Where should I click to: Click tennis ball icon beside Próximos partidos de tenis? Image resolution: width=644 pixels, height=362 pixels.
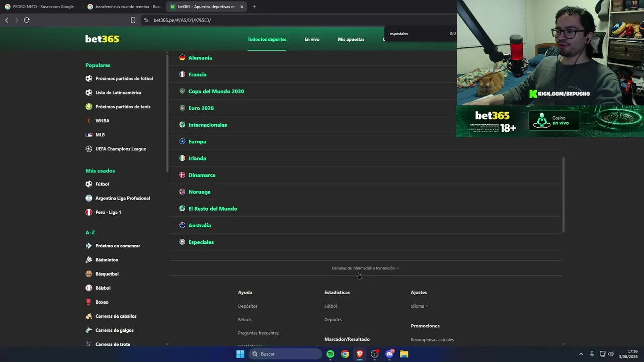(89, 107)
